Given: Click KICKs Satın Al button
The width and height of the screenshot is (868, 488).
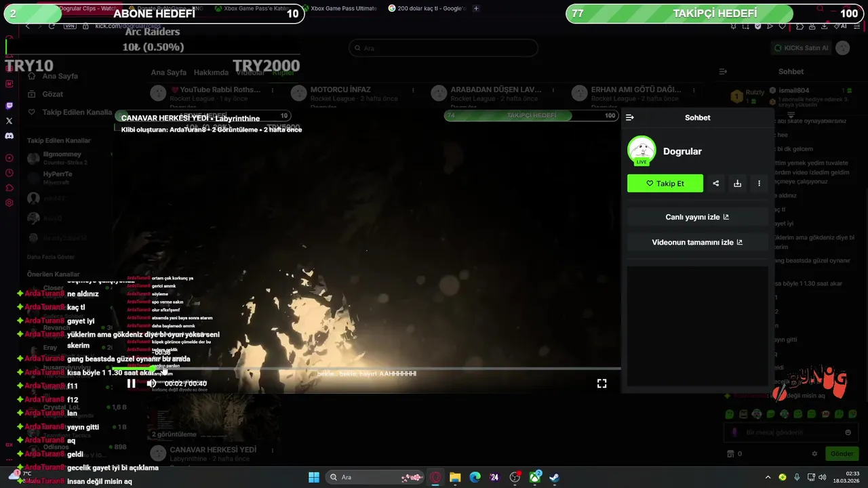Looking at the screenshot, I should pyautogui.click(x=802, y=48).
